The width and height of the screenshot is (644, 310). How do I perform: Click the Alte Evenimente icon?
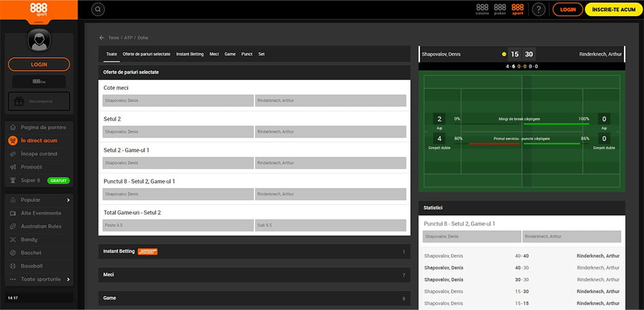(13, 214)
